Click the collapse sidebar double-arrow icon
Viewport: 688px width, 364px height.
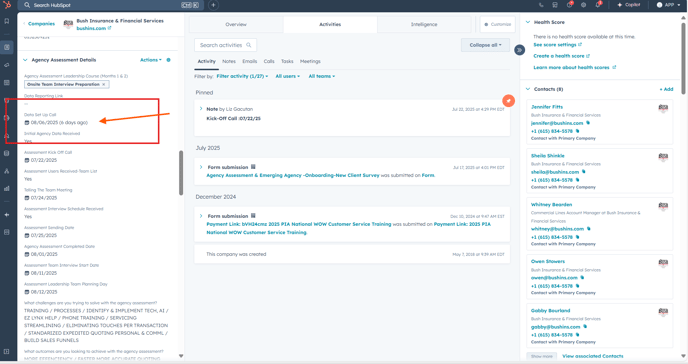pos(519,50)
